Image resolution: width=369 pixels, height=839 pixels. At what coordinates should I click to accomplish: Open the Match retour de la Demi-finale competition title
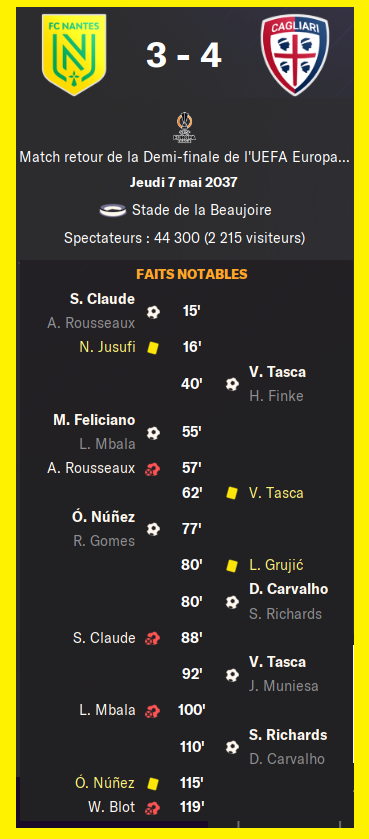pyautogui.click(x=185, y=158)
